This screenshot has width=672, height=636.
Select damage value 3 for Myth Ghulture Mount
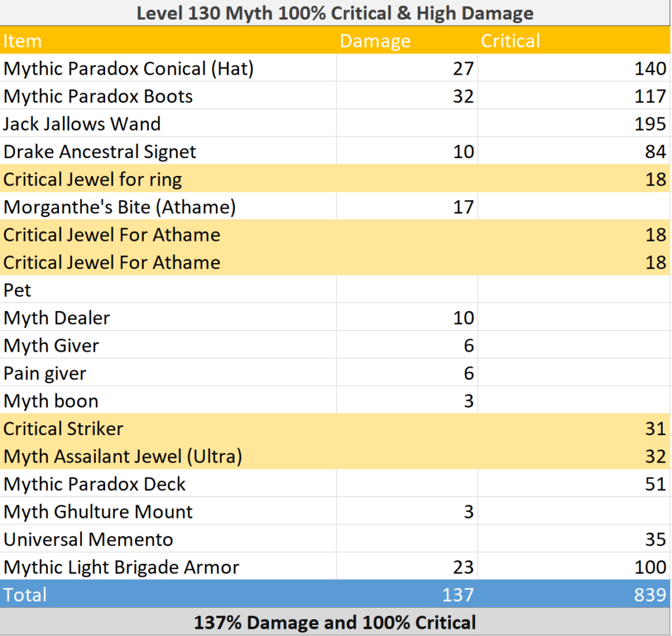tap(407, 511)
